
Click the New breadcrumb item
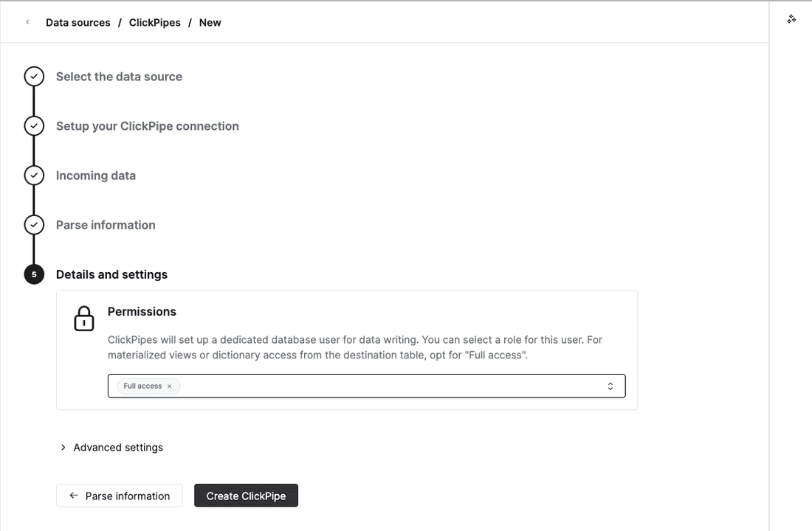point(210,23)
